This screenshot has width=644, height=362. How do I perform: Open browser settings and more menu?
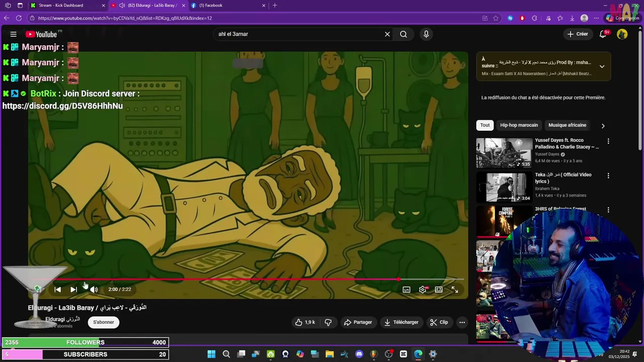596,18
